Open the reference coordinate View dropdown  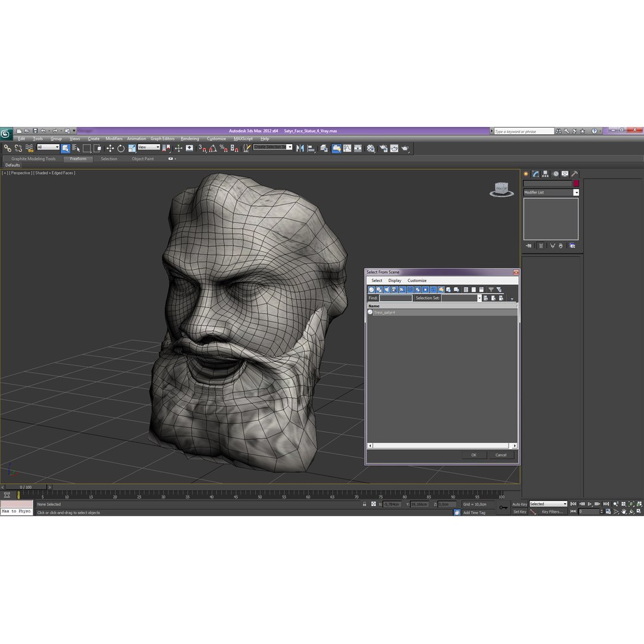[148, 147]
